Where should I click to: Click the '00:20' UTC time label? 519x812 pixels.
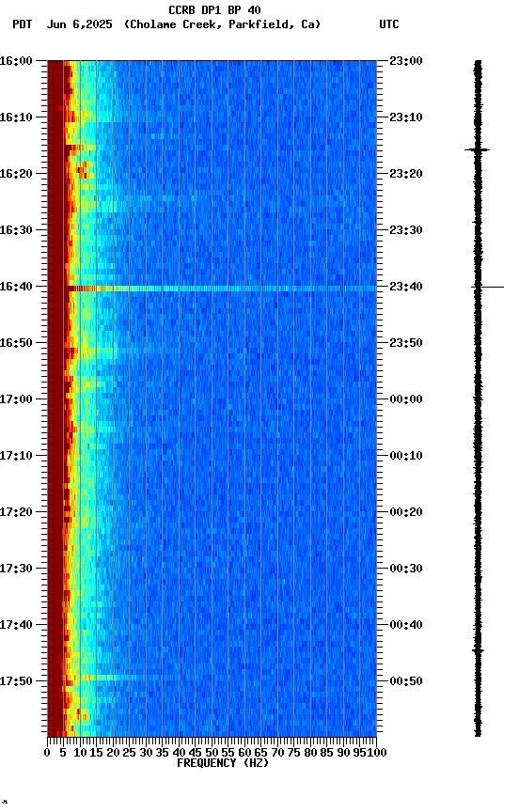point(406,513)
